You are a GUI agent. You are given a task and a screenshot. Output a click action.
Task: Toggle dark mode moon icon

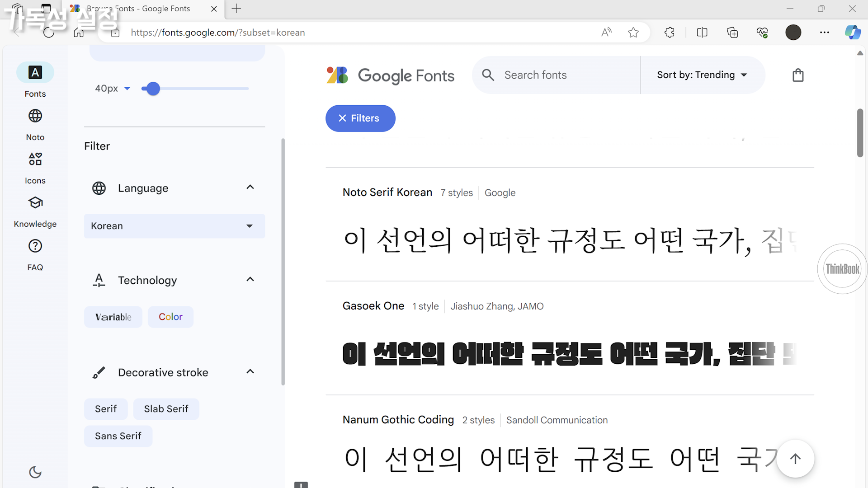(35, 472)
